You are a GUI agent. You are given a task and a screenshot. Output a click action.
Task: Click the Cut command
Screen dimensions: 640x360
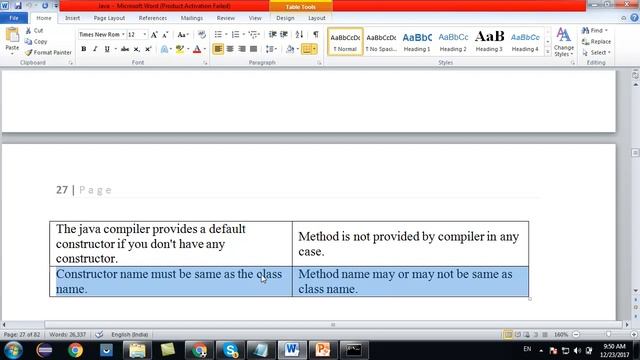pyautogui.click(x=35, y=31)
